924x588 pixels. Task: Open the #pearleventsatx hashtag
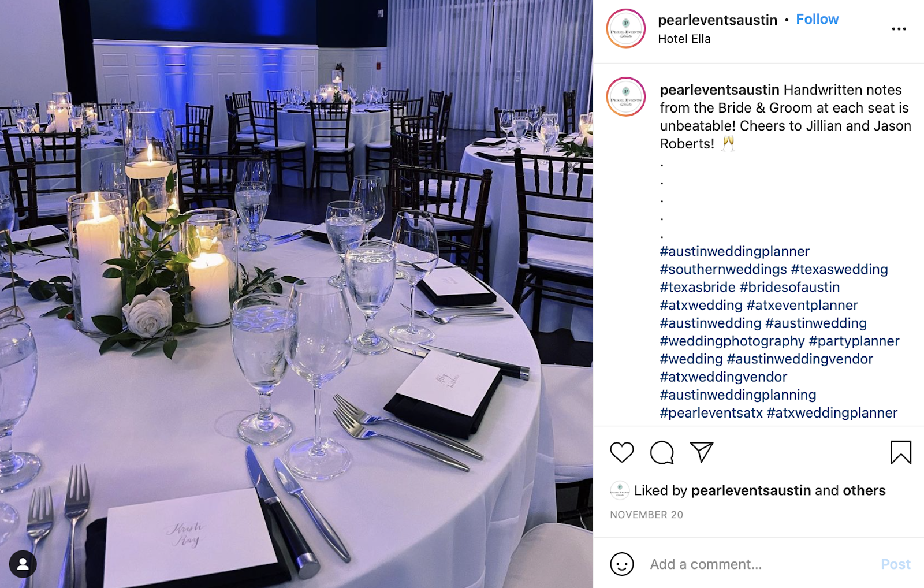[x=711, y=412]
